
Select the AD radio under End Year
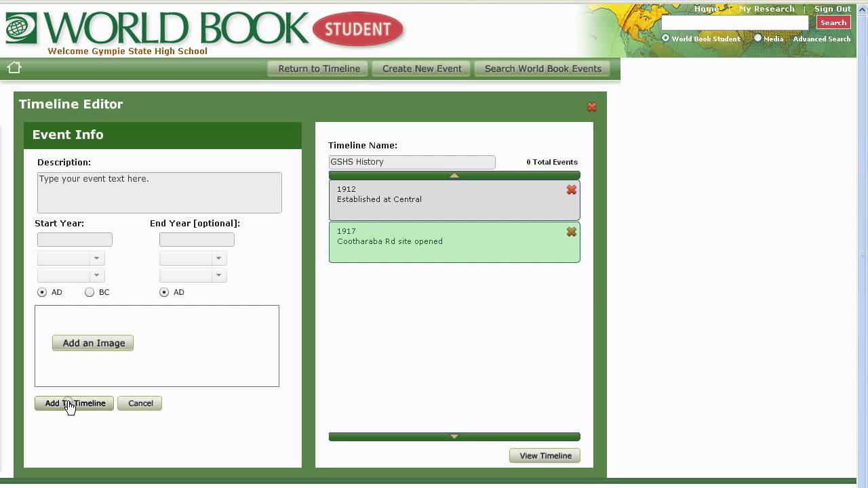click(164, 292)
